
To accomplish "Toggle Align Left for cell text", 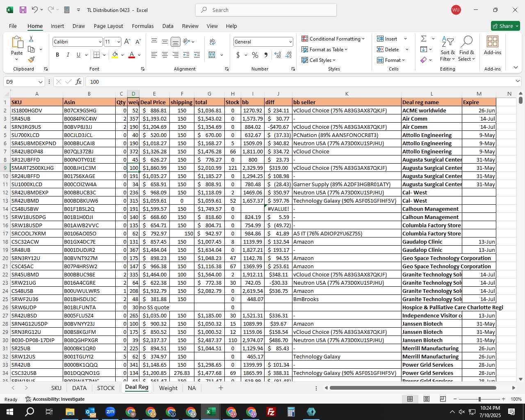I will [x=154, y=55].
